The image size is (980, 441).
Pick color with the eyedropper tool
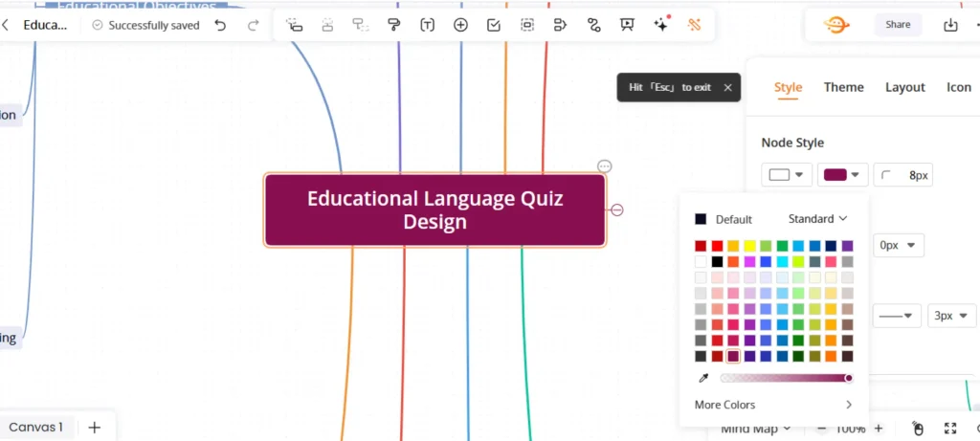point(703,378)
